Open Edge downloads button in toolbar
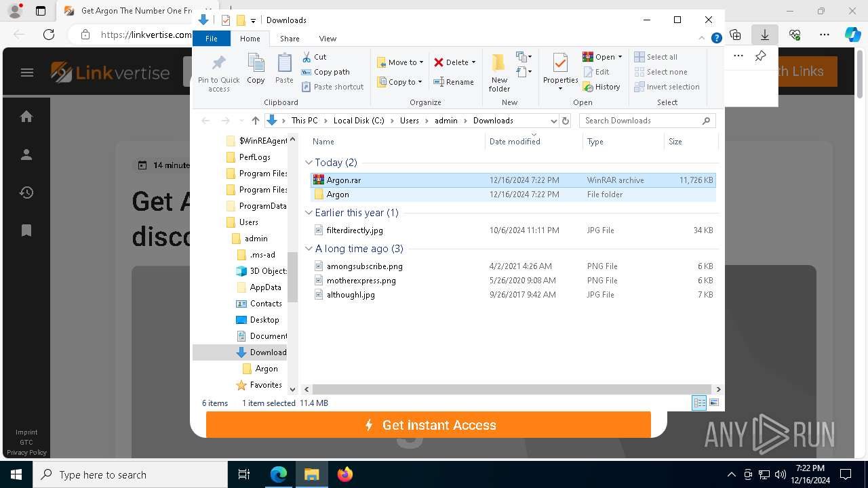The width and height of the screenshot is (868, 488). click(x=765, y=35)
